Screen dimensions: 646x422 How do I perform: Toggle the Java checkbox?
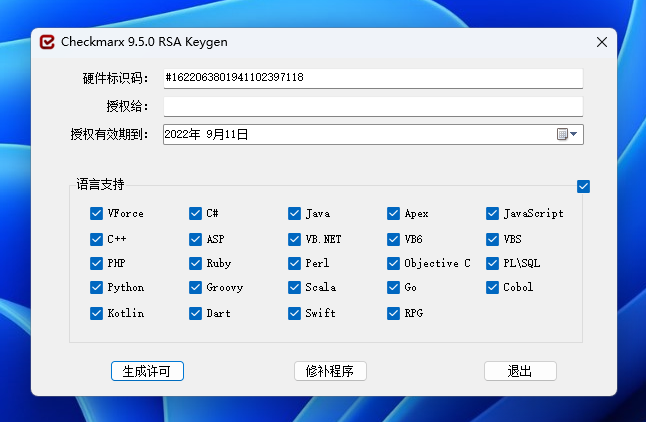[295, 213]
